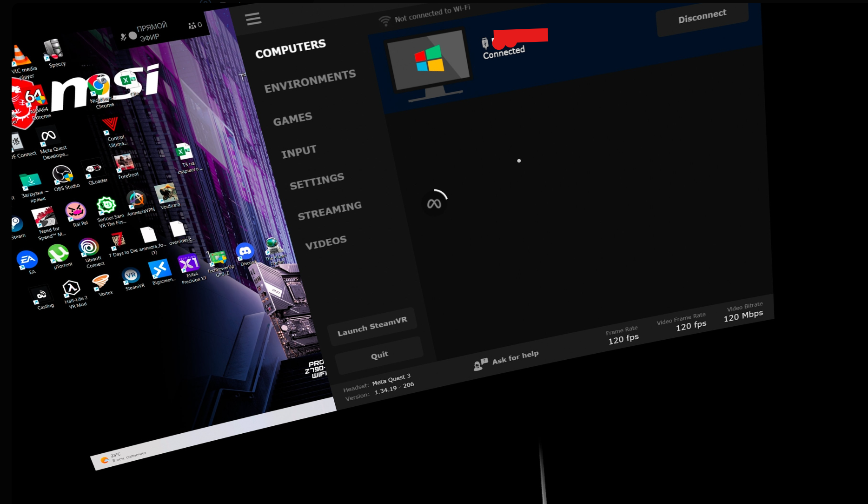
Task: Click the Frame Rate 120 fps readout
Action: click(x=623, y=339)
